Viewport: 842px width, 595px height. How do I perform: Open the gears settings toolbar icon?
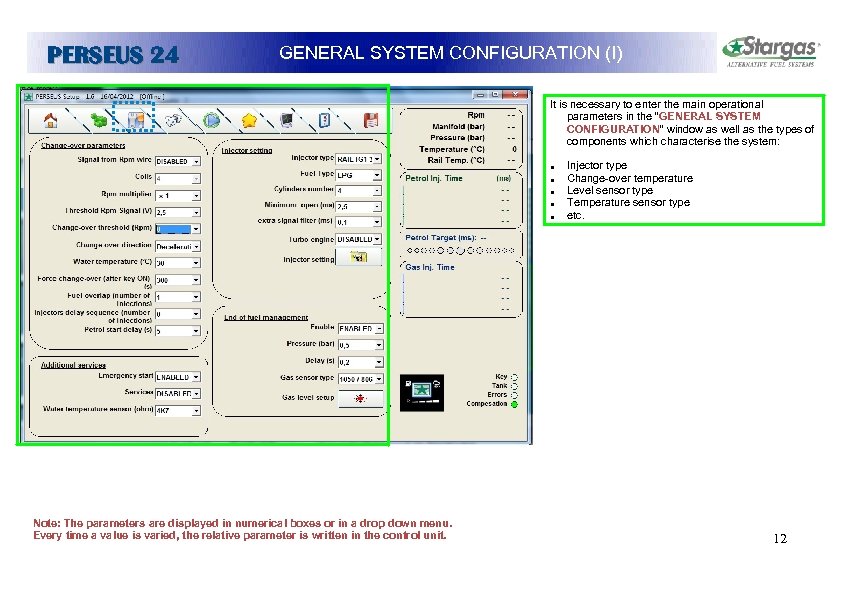point(173,120)
